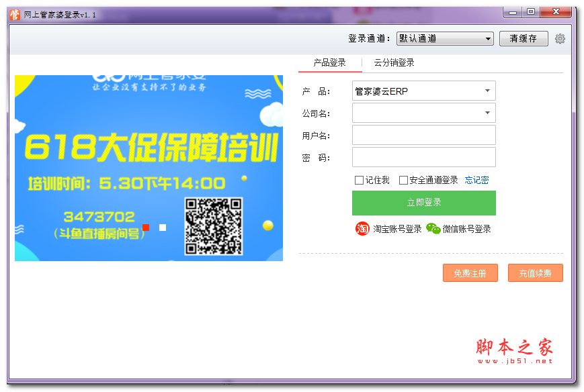Click the 充值续费 button

(x=535, y=273)
